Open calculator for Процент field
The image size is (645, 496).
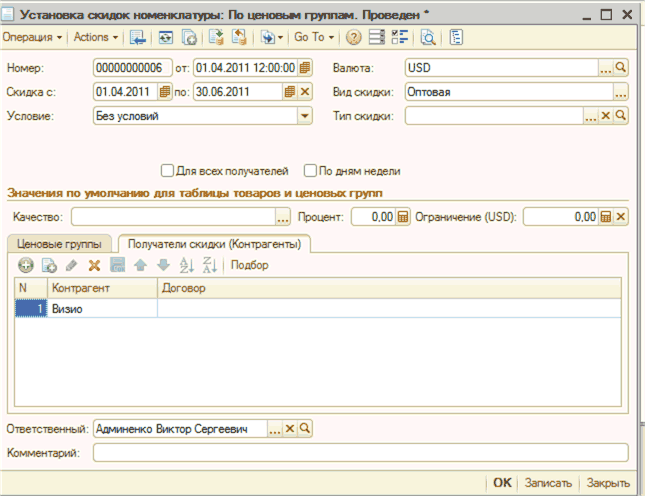pos(403,217)
